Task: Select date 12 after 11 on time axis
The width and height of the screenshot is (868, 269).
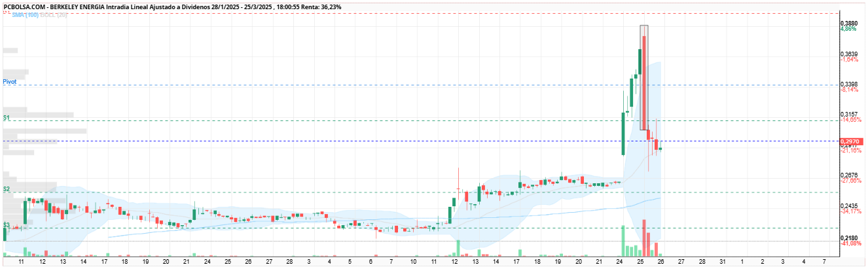Action: tap(454, 261)
